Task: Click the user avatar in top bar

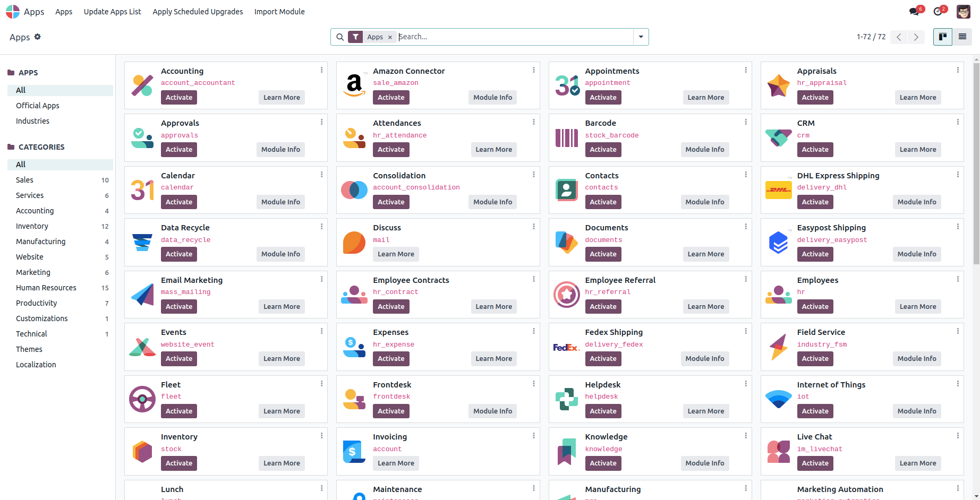Action: (964, 12)
